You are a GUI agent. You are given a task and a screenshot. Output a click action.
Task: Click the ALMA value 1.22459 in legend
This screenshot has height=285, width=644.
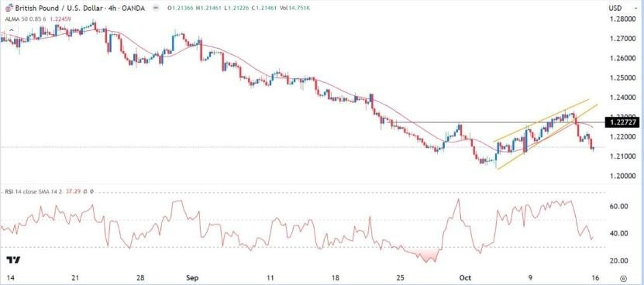[61, 19]
